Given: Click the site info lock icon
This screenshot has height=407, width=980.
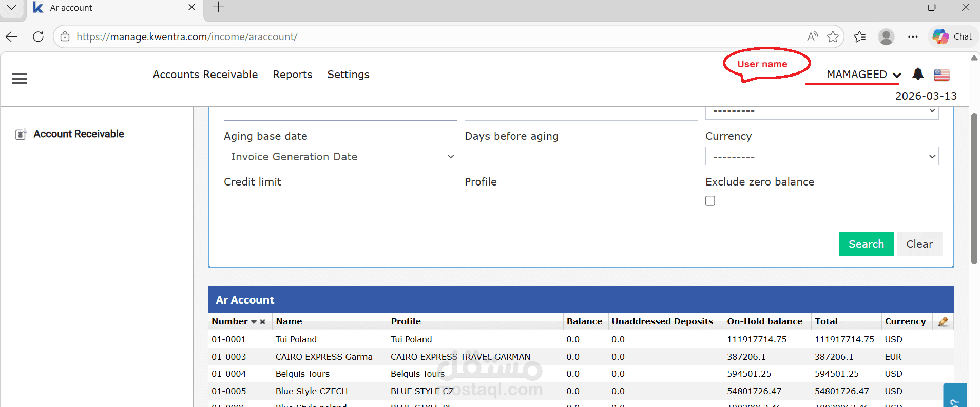Looking at the screenshot, I should 65,36.
